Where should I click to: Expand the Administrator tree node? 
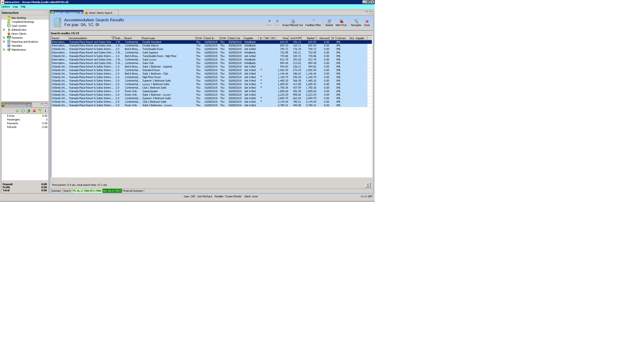4,30
